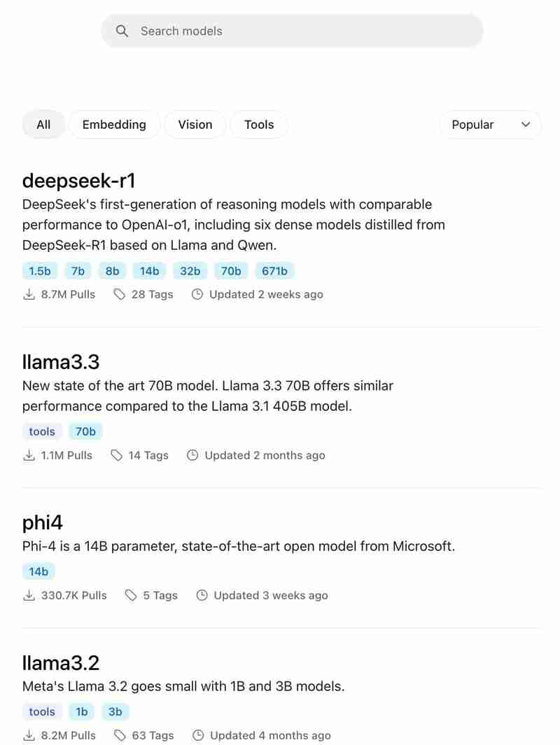Screen dimensions: 560x745
Task: Click the clock icon by Updated 3 weeks ago
Action: click(x=202, y=595)
